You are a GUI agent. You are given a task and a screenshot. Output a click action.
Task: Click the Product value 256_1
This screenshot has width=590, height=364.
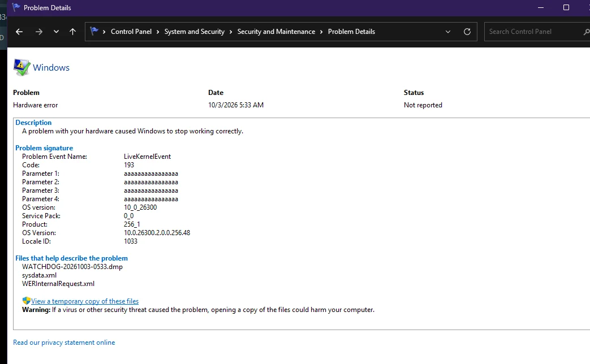[132, 224]
